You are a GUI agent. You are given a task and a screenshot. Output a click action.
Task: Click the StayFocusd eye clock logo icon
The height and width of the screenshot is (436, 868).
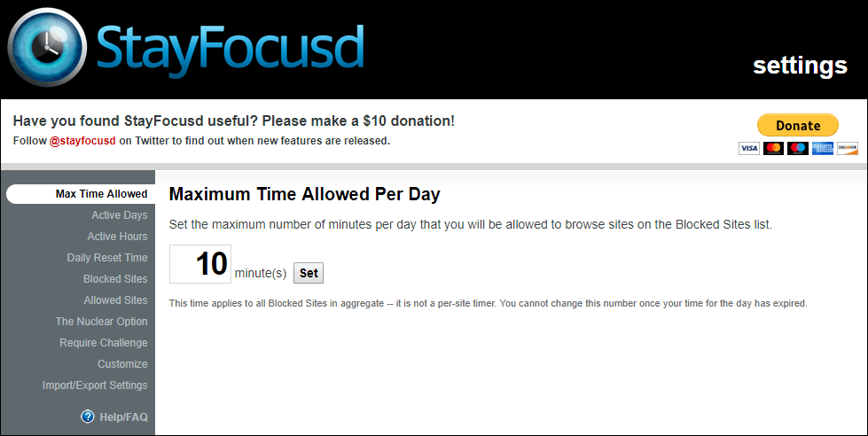point(46,48)
